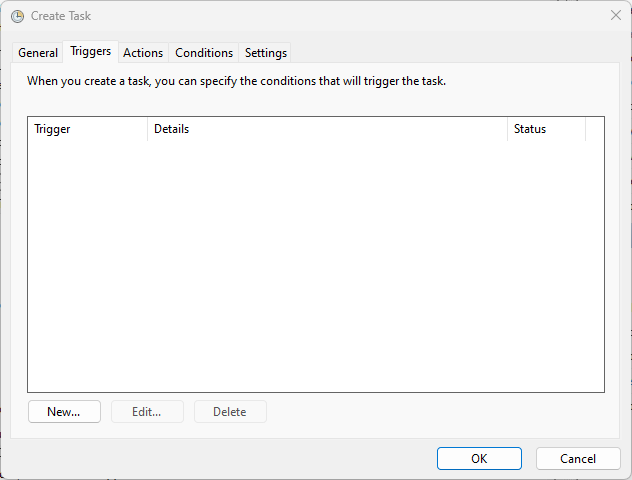Cancel the Create Task dialog
This screenshot has height=480, width=632.
[x=578, y=459]
